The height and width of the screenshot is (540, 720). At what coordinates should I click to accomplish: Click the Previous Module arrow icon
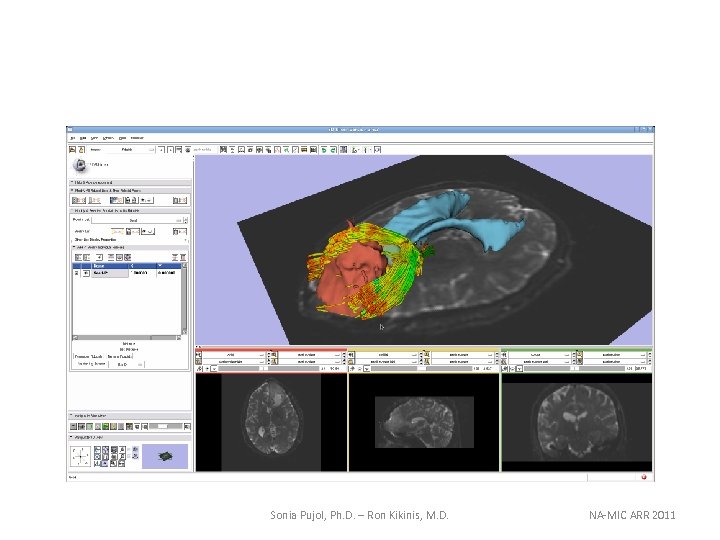click(x=162, y=150)
